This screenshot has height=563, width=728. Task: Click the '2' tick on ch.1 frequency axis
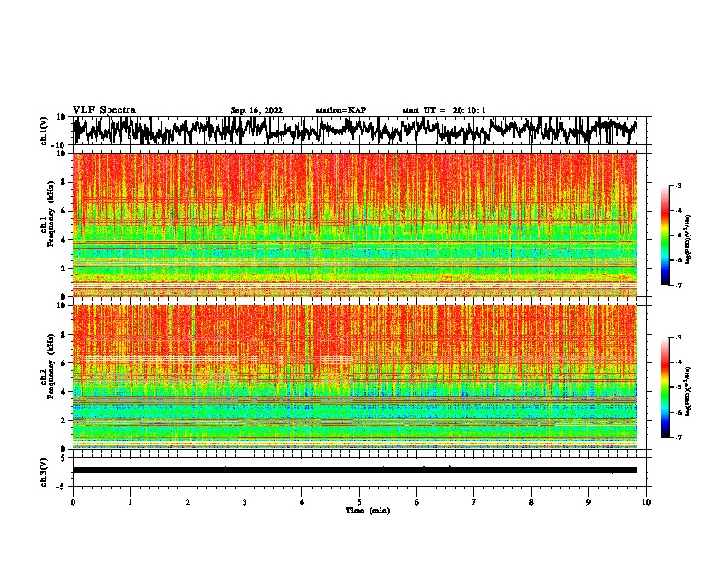[x=63, y=269]
